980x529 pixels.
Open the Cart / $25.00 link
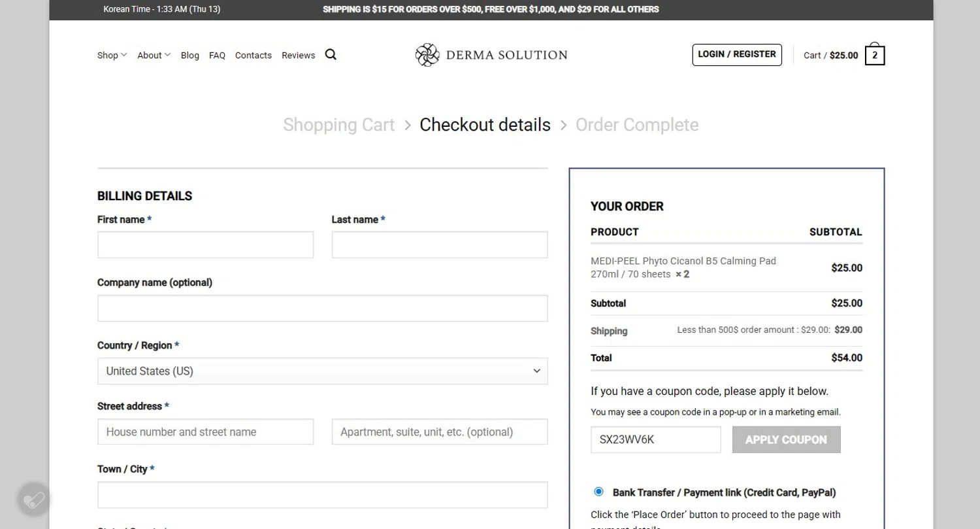coord(831,56)
